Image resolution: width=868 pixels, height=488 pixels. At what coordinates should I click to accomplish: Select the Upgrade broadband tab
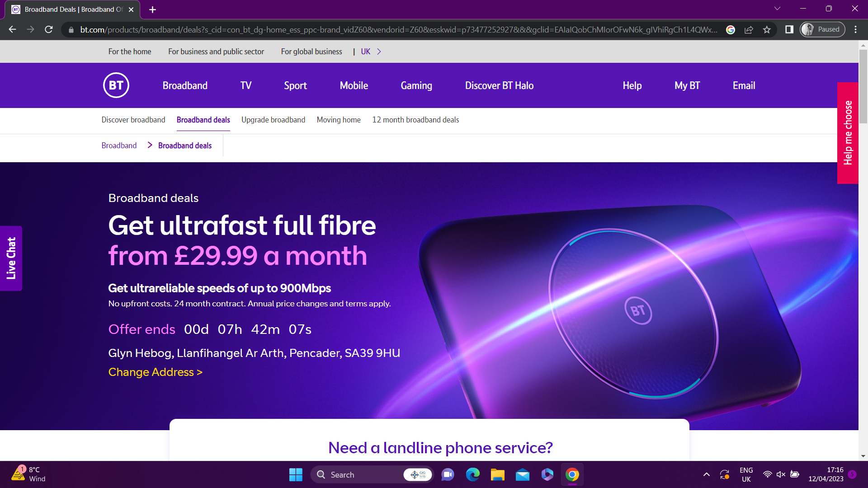point(273,120)
